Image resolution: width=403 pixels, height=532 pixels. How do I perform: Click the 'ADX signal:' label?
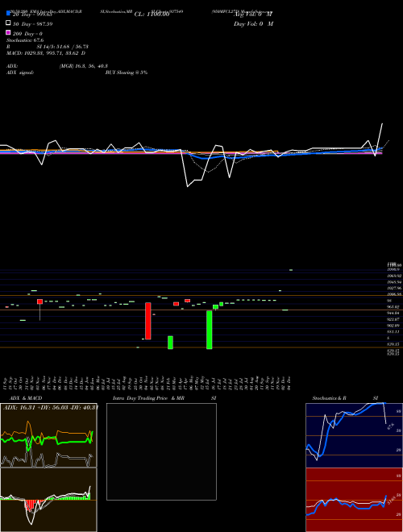[20, 73]
